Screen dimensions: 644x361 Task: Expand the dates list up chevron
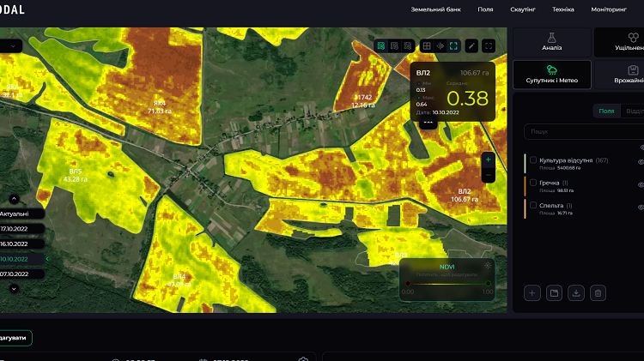tap(14, 199)
